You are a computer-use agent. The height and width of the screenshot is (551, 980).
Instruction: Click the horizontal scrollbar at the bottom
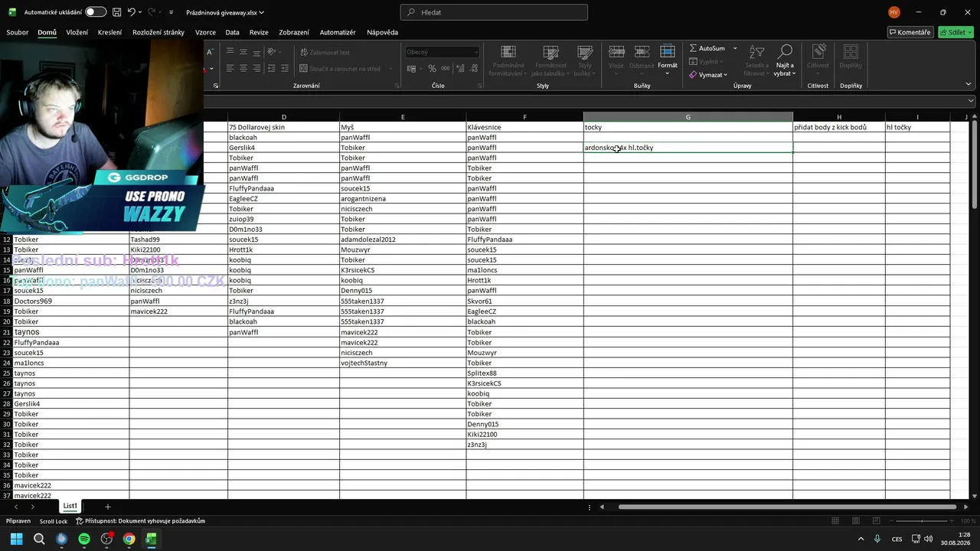tap(787, 507)
